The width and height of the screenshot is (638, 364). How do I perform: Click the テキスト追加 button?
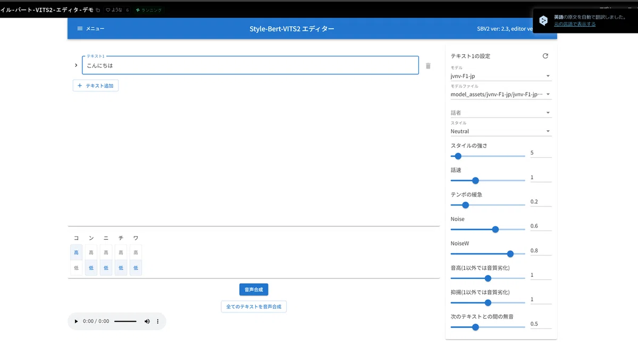tap(96, 86)
